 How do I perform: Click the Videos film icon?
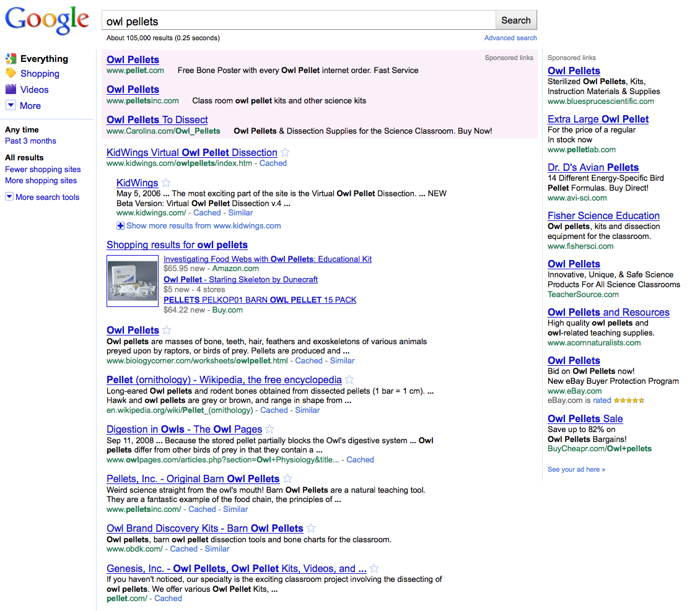pyautogui.click(x=11, y=89)
